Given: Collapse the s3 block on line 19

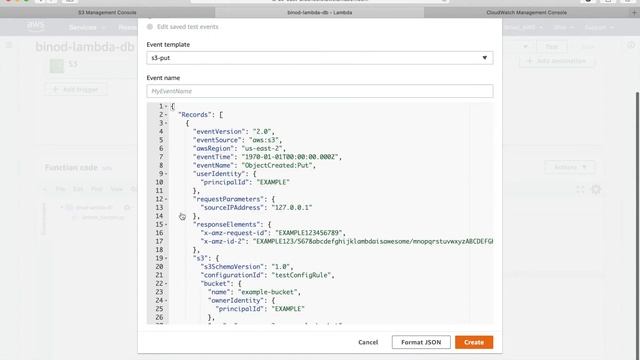Looking at the screenshot, I should coord(166,258).
